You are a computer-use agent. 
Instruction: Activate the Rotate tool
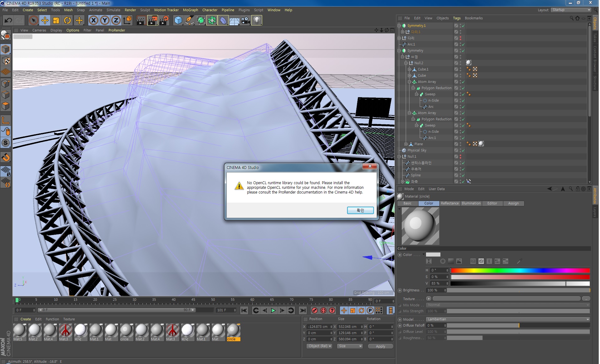click(67, 21)
